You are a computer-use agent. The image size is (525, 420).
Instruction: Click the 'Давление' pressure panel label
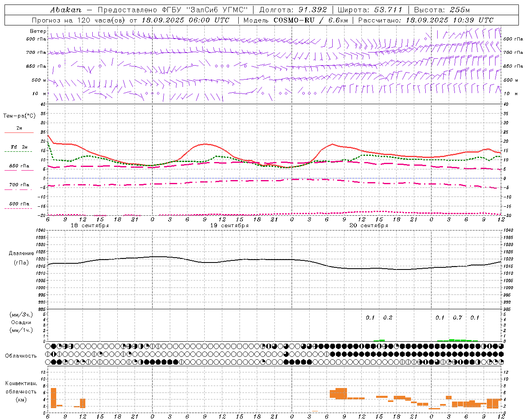point(21,253)
